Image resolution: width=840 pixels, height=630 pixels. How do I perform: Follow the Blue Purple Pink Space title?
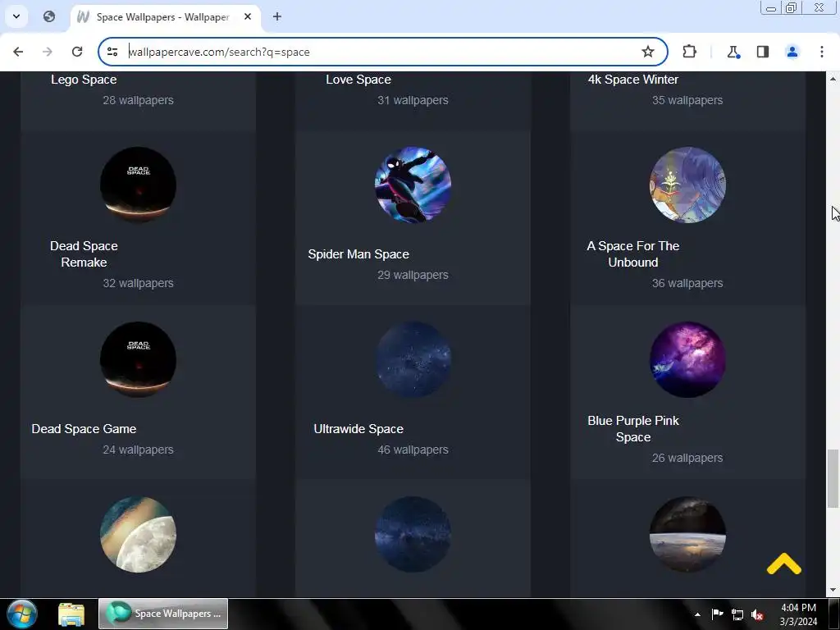pyautogui.click(x=633, y=428)
